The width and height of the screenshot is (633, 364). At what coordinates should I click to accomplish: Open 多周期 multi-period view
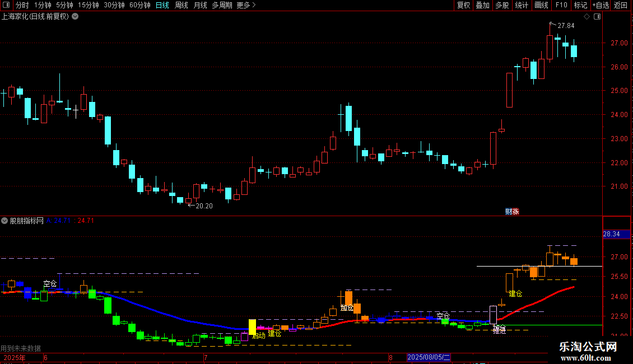[222, 5]
